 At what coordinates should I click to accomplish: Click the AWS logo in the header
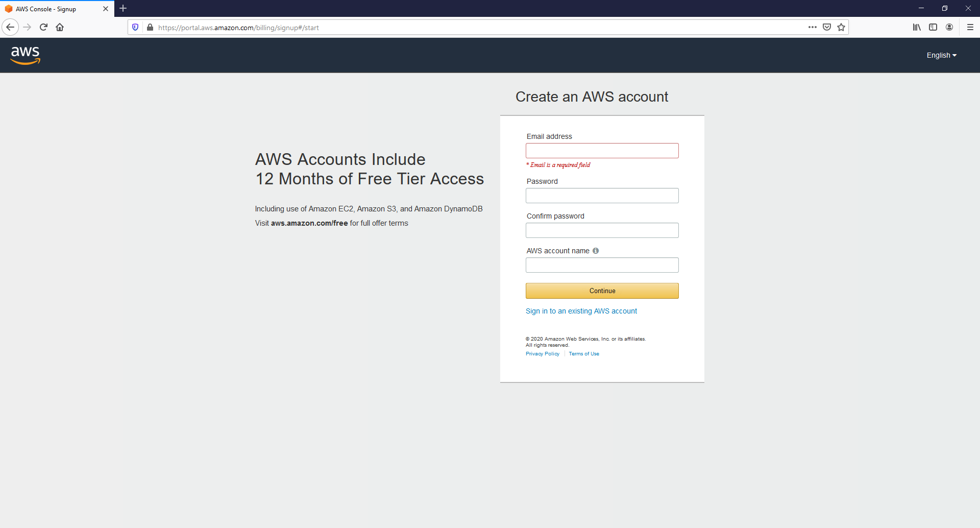tap(26, 55)
